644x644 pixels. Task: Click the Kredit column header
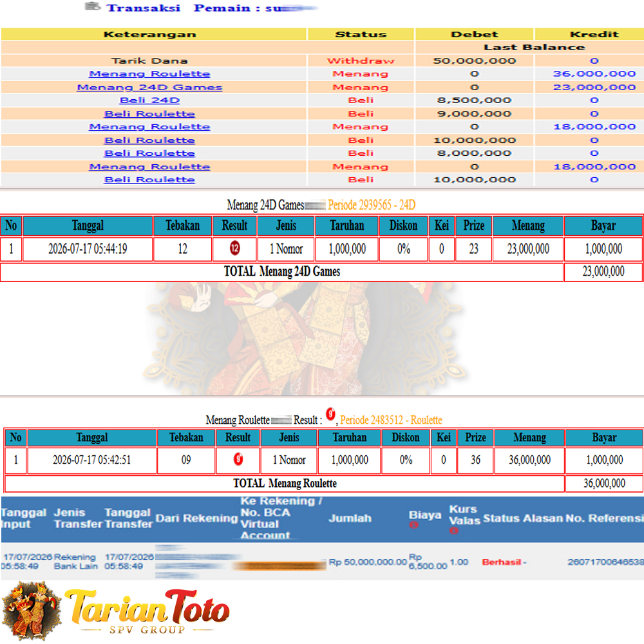(594, 34)
